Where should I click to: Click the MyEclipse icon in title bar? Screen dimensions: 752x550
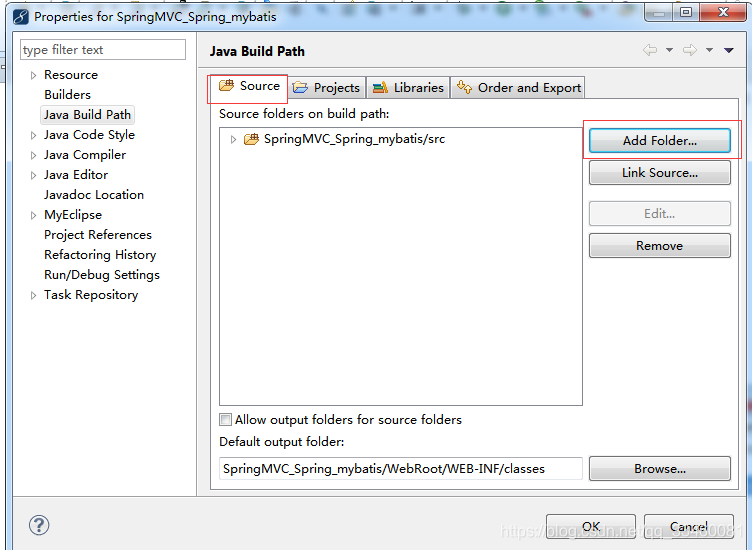[x=21, y=17]
